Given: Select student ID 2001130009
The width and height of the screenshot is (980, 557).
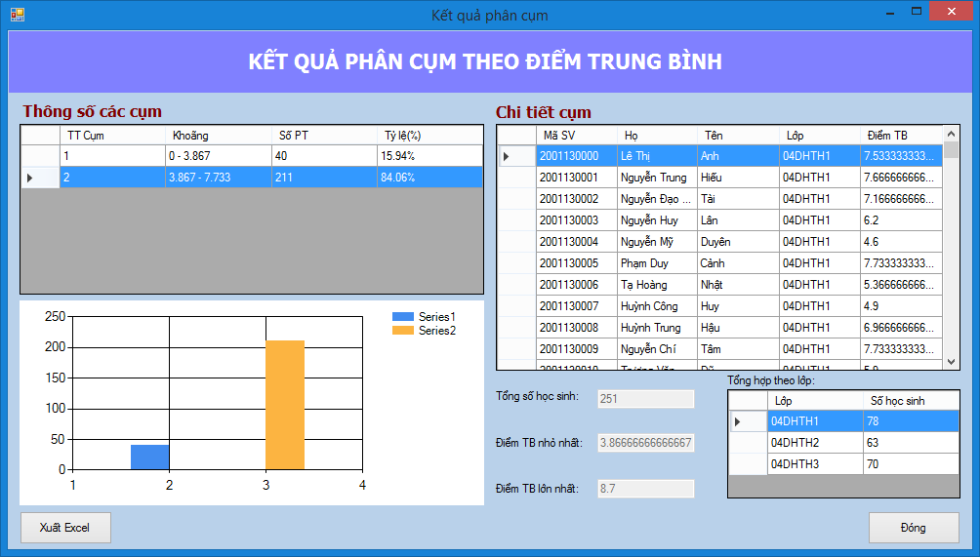Looking at the screenshot, I should pyautogui.click(x=577, y=349).
